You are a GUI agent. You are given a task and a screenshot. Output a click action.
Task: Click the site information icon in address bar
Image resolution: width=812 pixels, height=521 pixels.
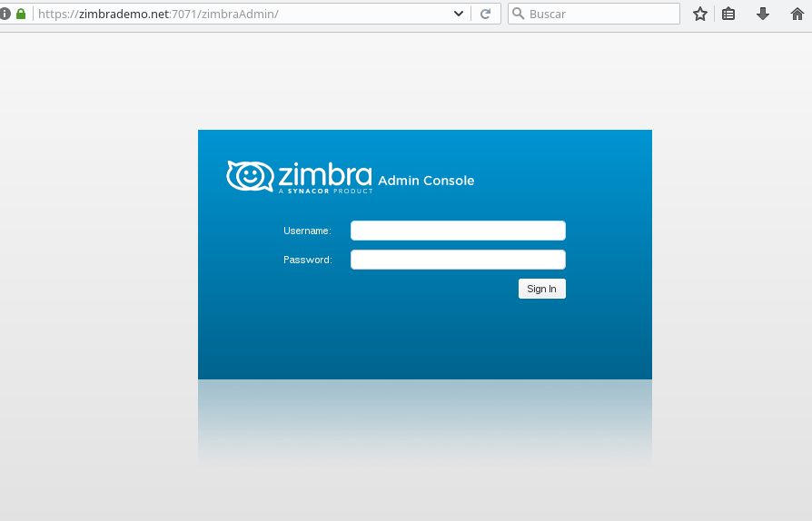click(x=5, y=14)
